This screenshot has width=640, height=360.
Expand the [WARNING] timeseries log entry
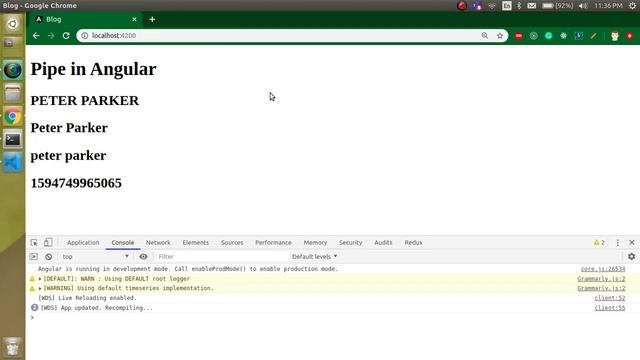(40, 288)
